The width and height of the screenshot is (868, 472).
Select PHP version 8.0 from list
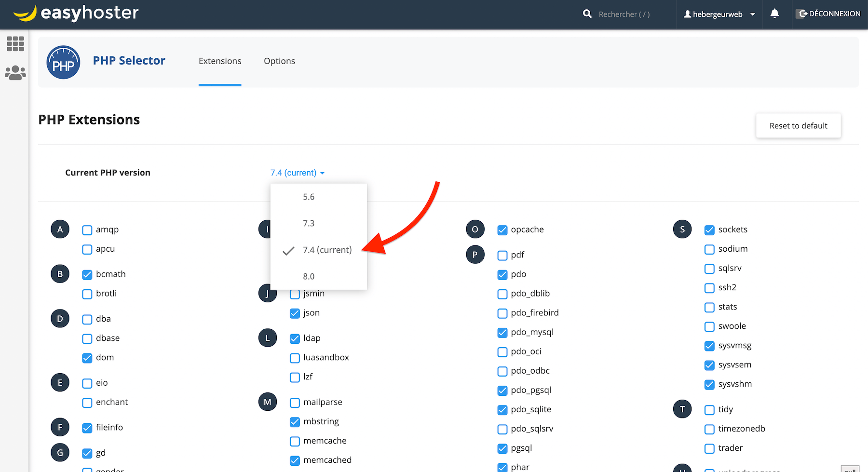point(309,276)
